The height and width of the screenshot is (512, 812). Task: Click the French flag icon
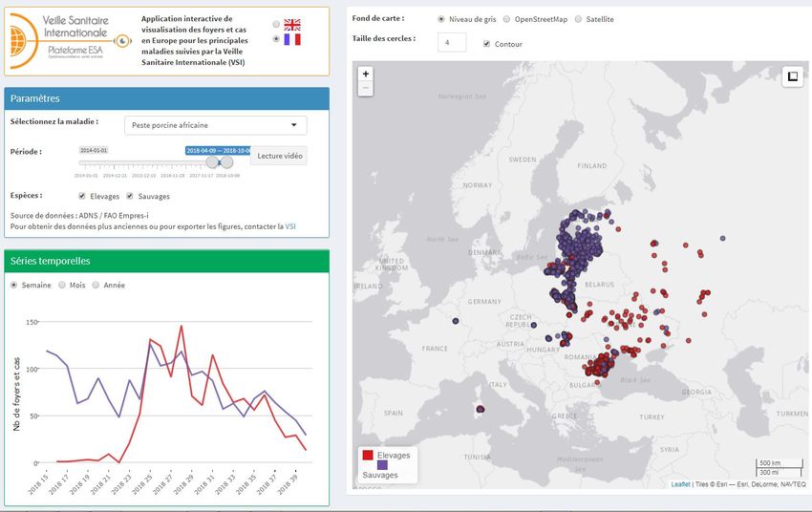(291, 39)
